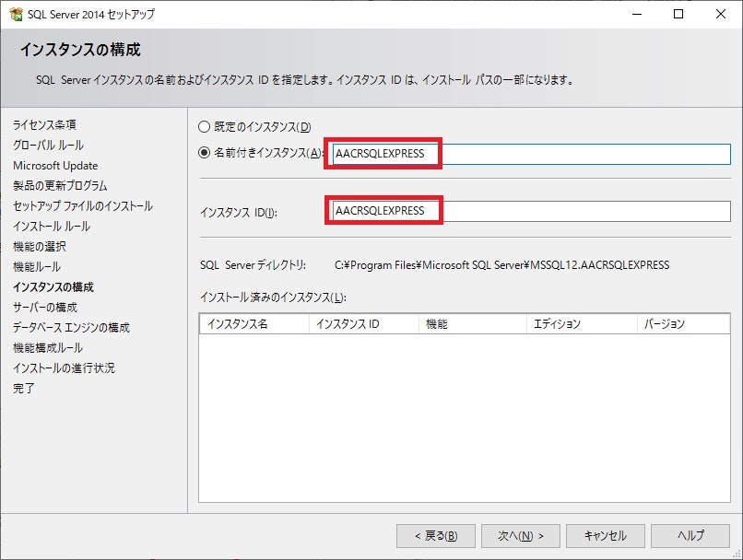Click 完了 step in sidebar
The image size is (743, 560).
(24, 388)
